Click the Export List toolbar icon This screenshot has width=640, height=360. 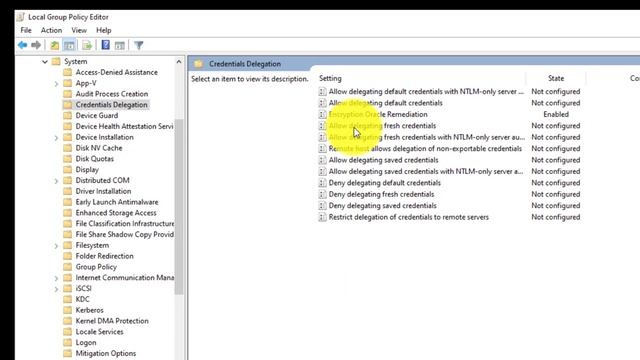click(87, 45)
